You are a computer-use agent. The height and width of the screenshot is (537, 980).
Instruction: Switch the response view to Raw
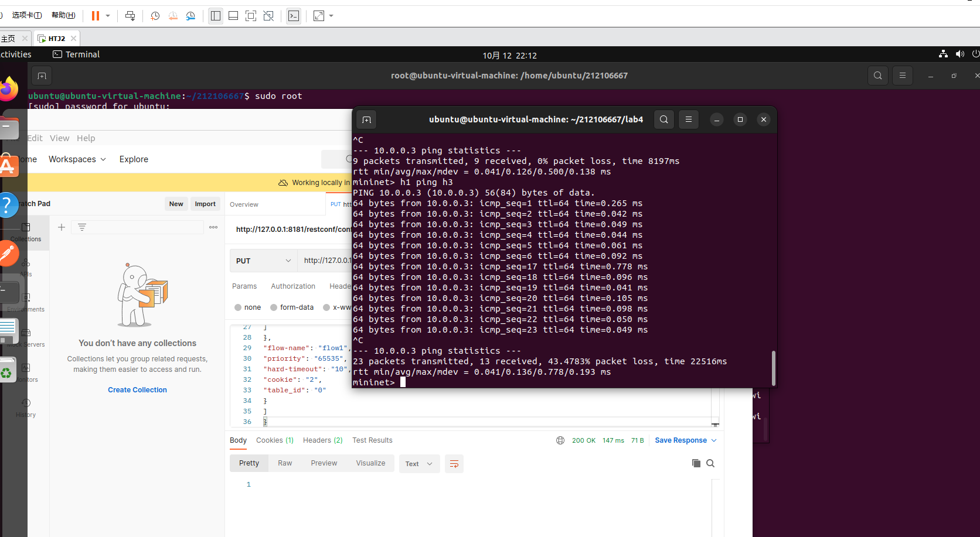[285, 463]
